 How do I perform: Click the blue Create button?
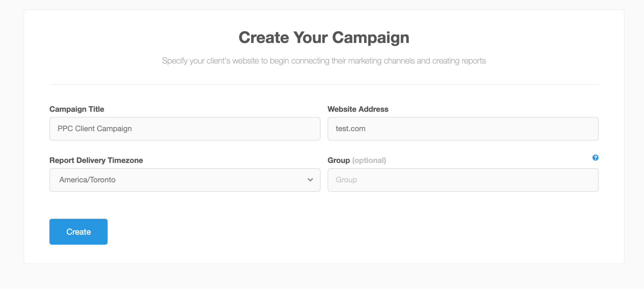pyautogui.click(x=78, y=232)
